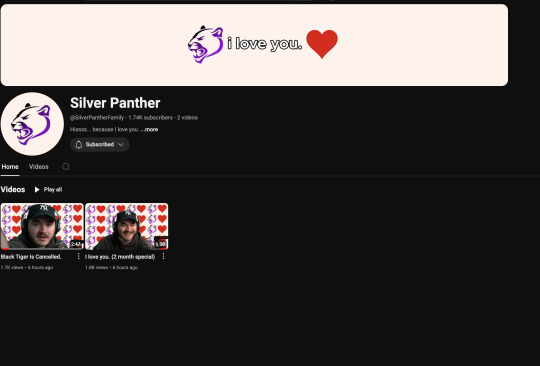Expand the Subscribed notification dropdown chevron
This screenshot has height=366, width=540.
pos(121,145)
